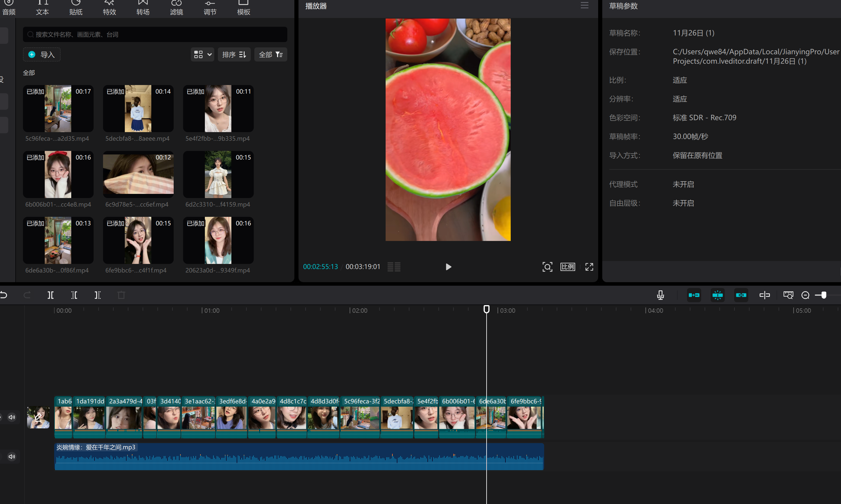841x504 pixels.
Task: Delete the selected clip
Action: pos(121,295)
